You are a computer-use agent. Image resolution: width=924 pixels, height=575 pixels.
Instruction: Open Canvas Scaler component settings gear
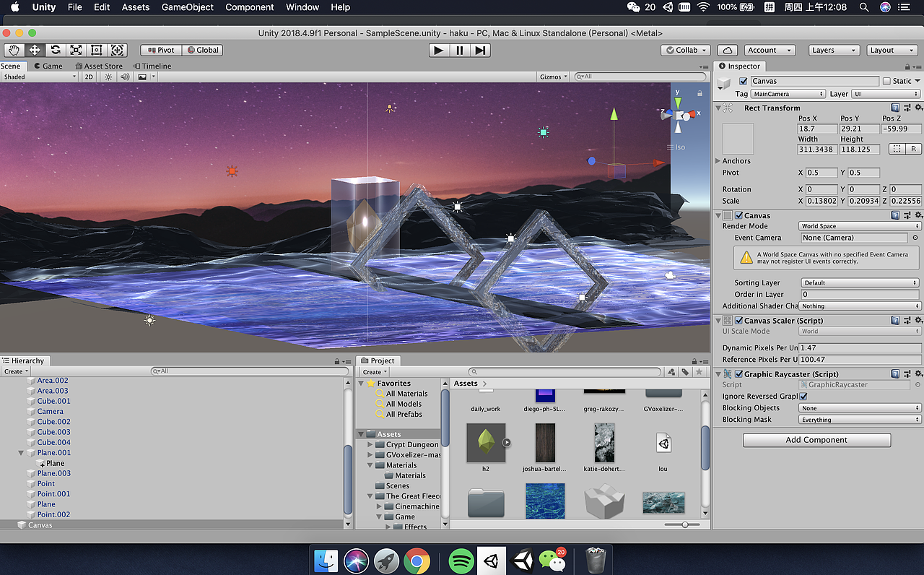[920, 320]
